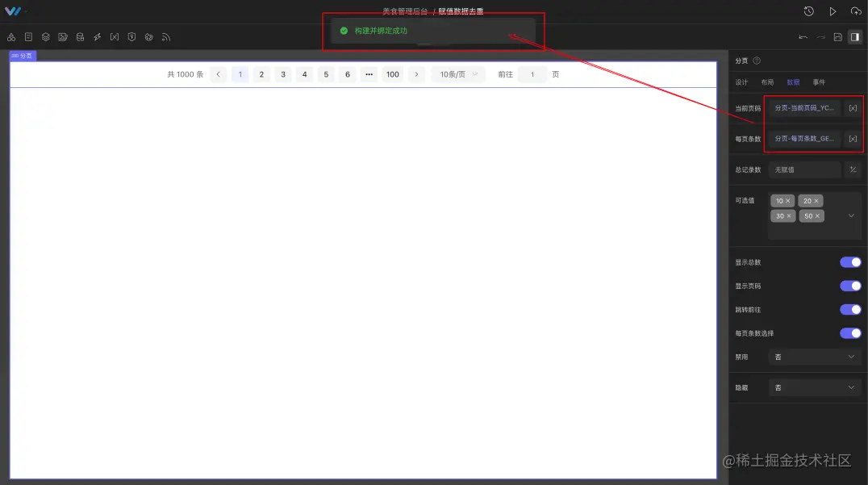Viewport: 868px width, 485px height.
Task: Open the lightning actions icon
Action: point(98,37)
